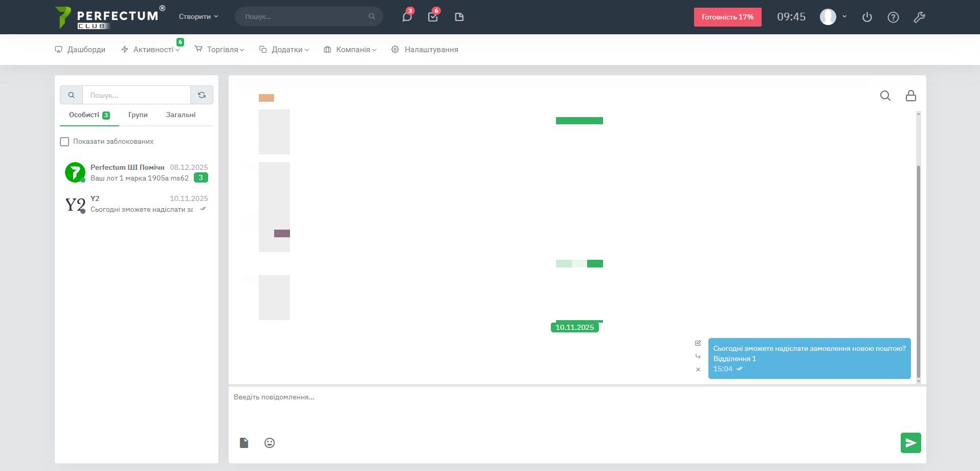Send the message with green arrow button
The image size is (980, 471).
[910, 443]
